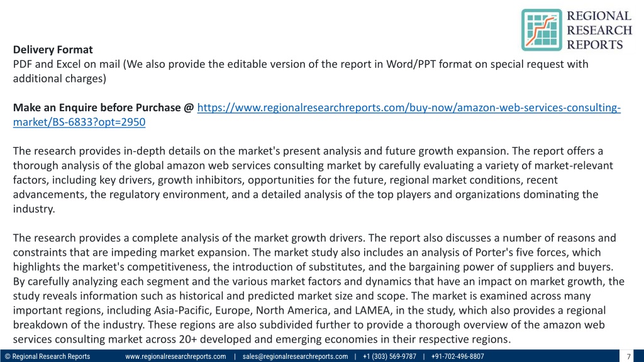Click the © Regional Research Reports footer text
Viewport: 644px width, 362px height.
tap(47, 356)
